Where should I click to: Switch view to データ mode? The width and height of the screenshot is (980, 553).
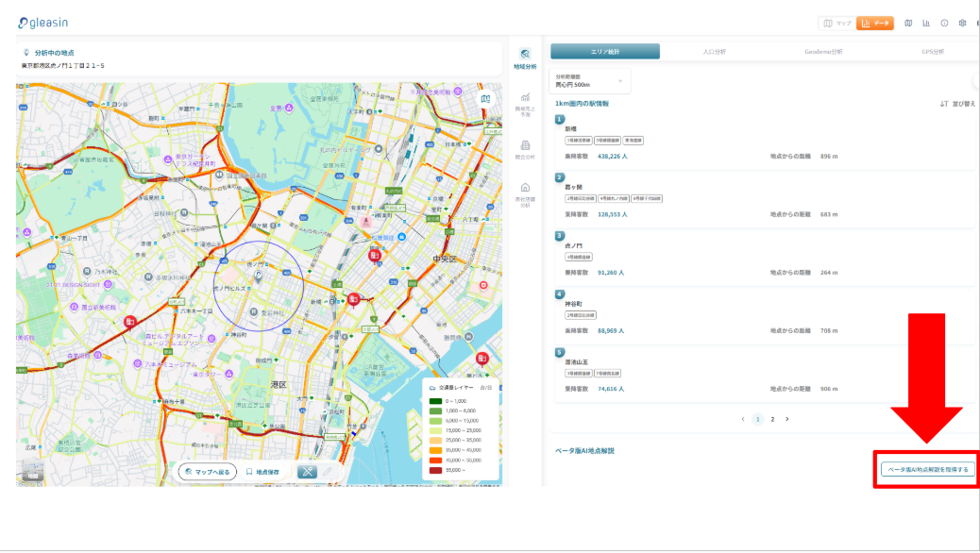[875, 23]
